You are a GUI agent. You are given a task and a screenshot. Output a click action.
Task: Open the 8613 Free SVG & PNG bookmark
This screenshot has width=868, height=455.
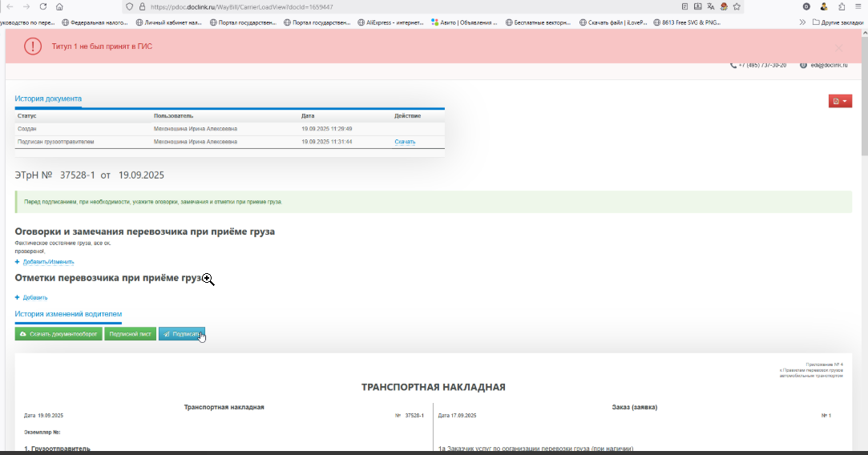tap(686, 22)
